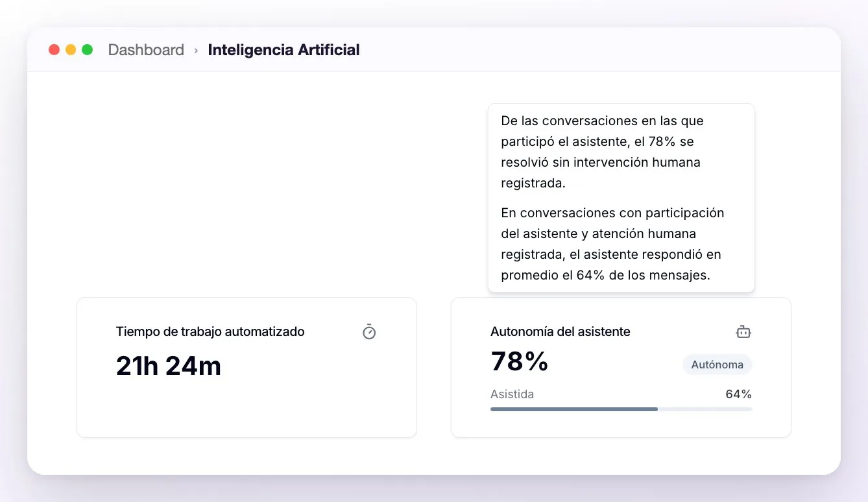Viewport: 868px width, 502px height.
Task: Click the Tiempo de trabajo automatizado title
Action: click(x=210, y=331)
